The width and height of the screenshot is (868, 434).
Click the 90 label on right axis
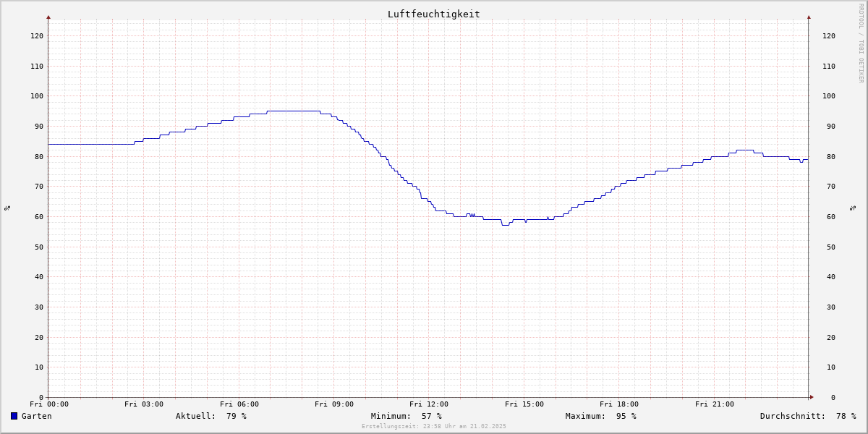831,126
